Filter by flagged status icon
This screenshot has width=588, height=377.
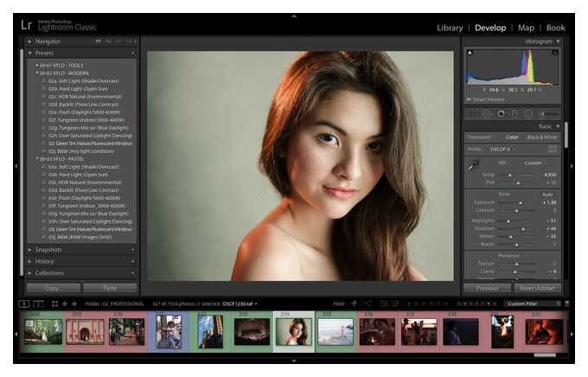[x=354, y=304]
